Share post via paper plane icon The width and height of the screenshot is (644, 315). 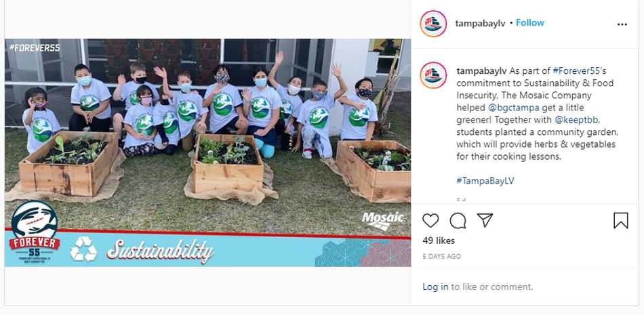(485, 220)
